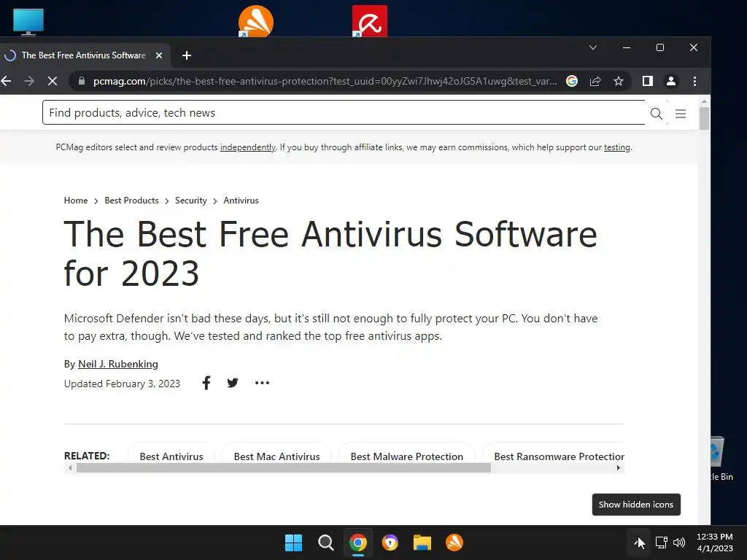This screenshot has height=560, width=747.
Task: Click the PCMag search magnifier icon
Action: coord(656,113)
